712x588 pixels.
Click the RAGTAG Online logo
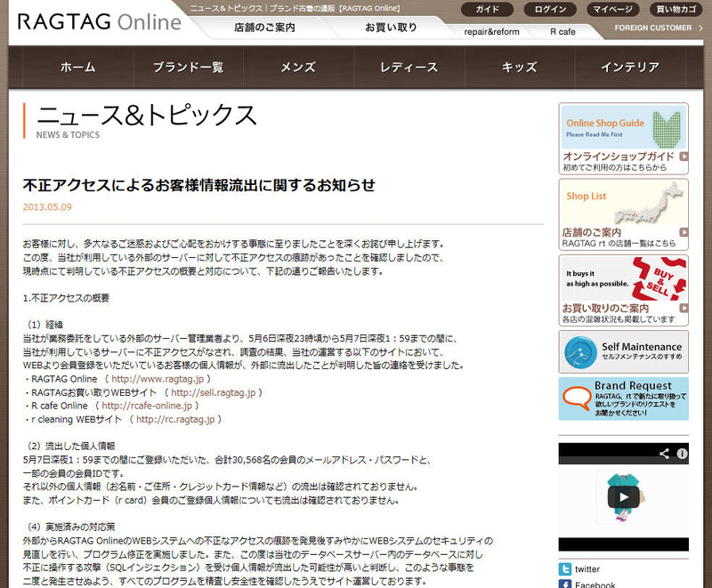point(99,21)
